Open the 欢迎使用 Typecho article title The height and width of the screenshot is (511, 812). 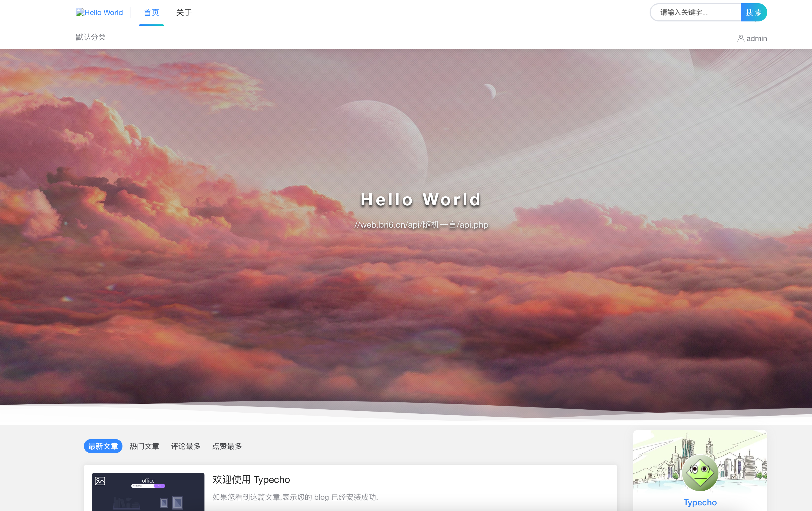coord(251,479)
